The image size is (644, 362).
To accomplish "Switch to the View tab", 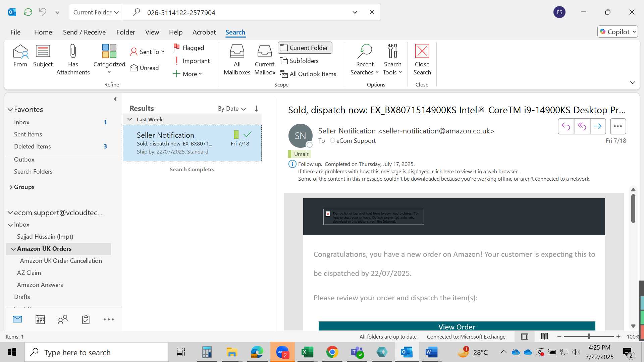I will coord(152,32).
